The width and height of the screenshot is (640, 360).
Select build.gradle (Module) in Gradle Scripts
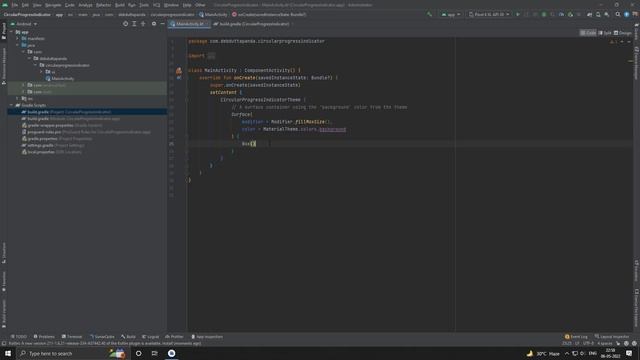71,118
